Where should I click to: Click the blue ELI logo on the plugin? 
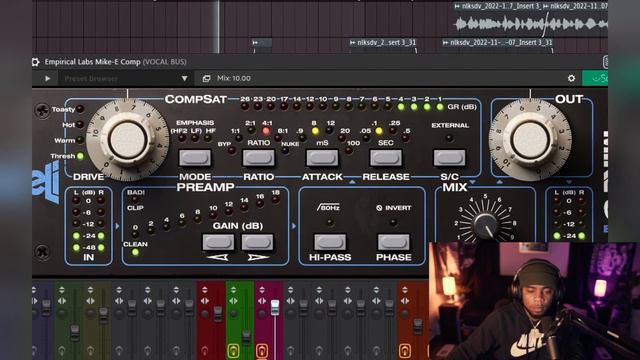[x=46, y=182]
